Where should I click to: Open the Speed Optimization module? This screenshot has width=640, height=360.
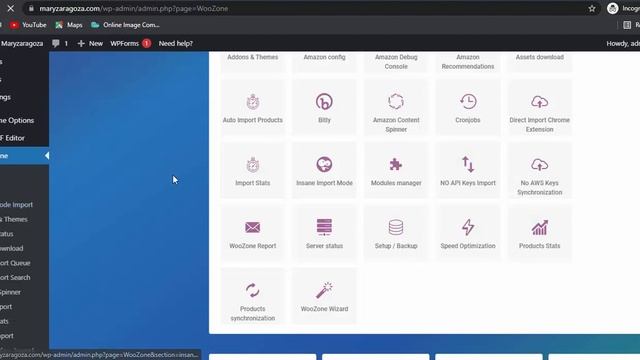pyautogui.click(x=468, y=233)
